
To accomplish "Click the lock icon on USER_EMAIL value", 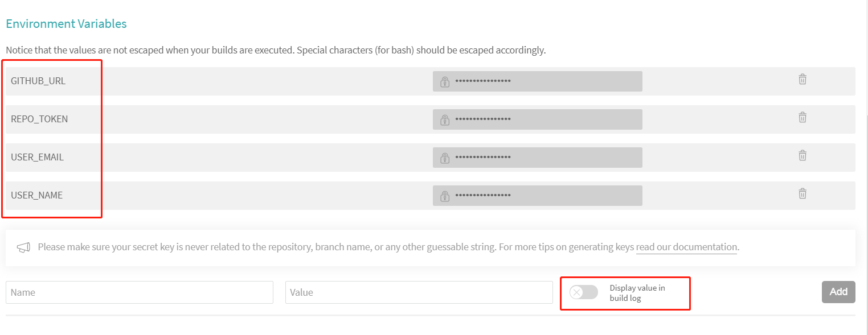I will pos(445,158).
